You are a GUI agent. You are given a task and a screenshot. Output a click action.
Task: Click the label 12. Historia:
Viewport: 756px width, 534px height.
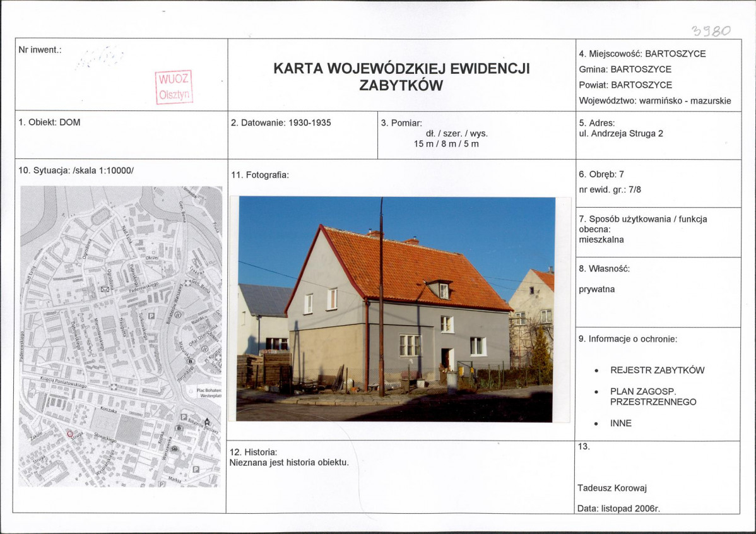pos(253,452)
